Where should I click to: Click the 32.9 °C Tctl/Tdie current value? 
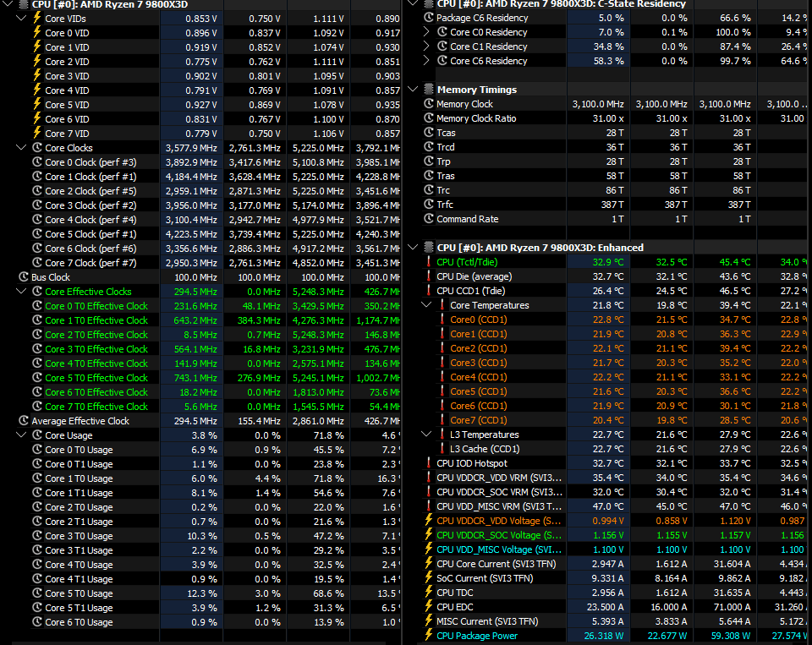608,262
